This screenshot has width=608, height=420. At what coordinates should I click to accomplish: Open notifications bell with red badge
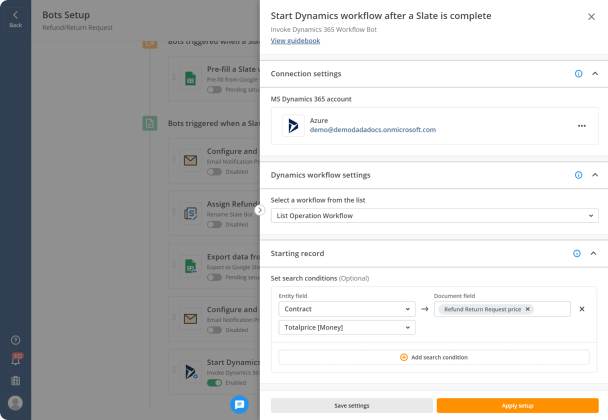tap(16, 359)
